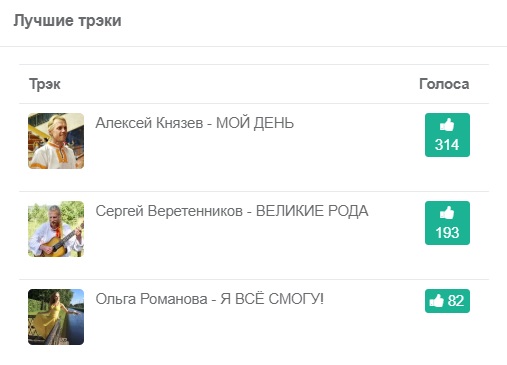507x365 pixels.
Task: Click the Трэк column header
Action: coord(45,84)
